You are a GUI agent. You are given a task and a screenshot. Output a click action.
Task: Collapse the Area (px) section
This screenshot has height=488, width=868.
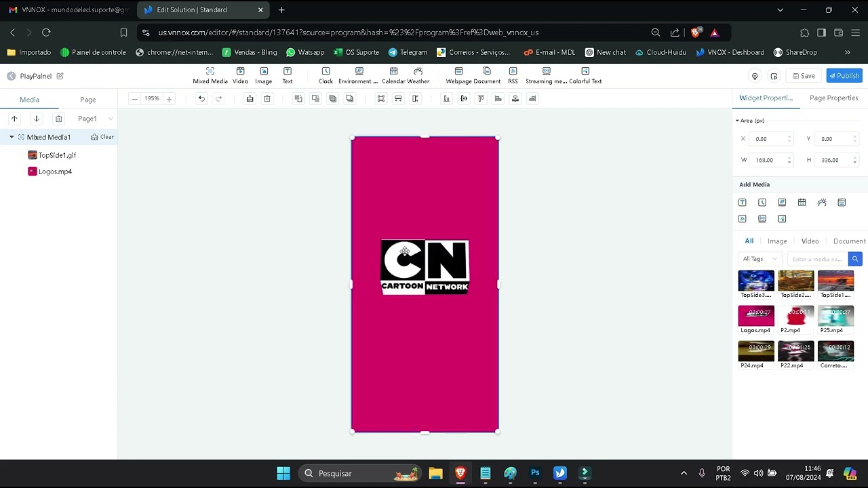click(737, 121)
